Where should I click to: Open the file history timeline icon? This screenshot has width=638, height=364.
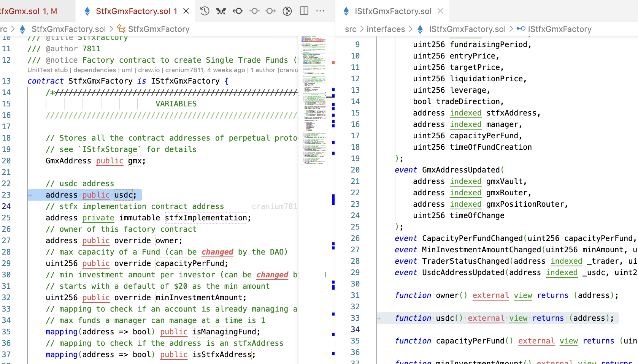(205, 11)
